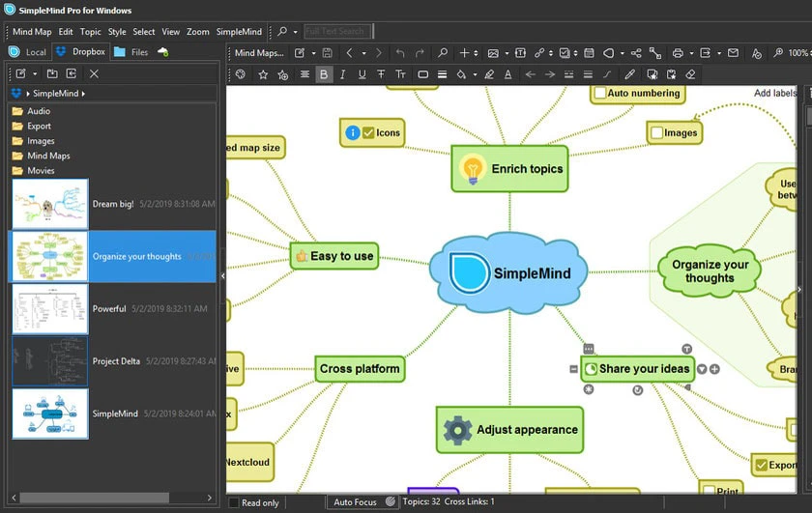Select the Adjust appearance topic
Viewport: 812px width, 513px height.
coord(509,430)
